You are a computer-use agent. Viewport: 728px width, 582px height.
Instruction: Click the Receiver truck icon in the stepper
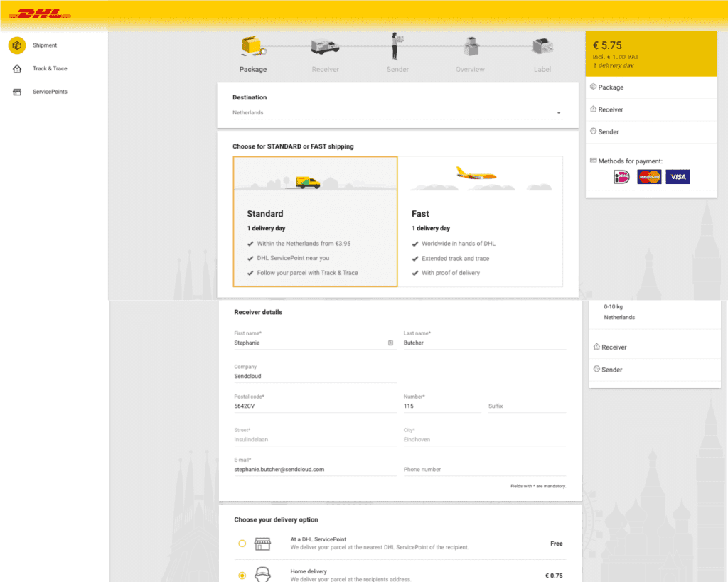point(325,48)
